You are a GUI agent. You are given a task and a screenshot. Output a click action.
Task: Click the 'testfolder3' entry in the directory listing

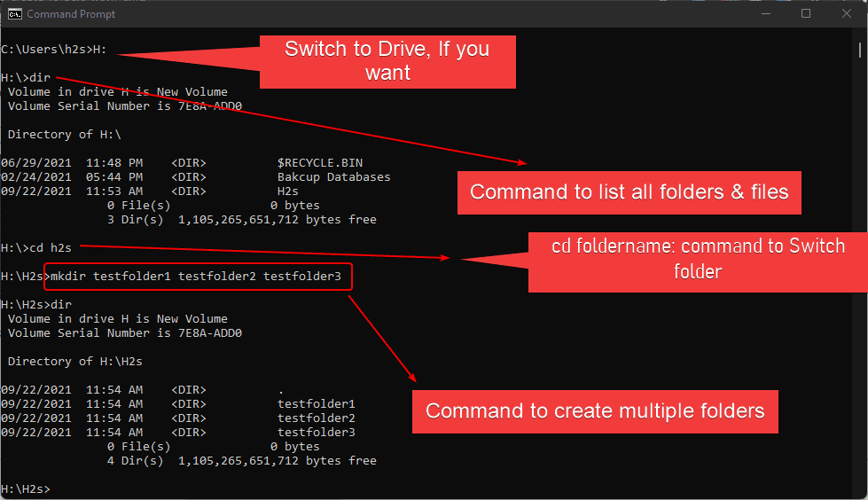pyautogui.click(x=317, y=433)
